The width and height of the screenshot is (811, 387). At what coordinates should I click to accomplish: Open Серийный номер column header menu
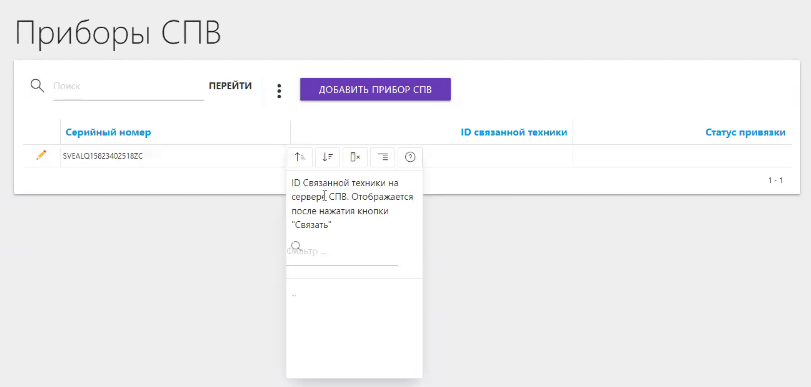point(108,132)
